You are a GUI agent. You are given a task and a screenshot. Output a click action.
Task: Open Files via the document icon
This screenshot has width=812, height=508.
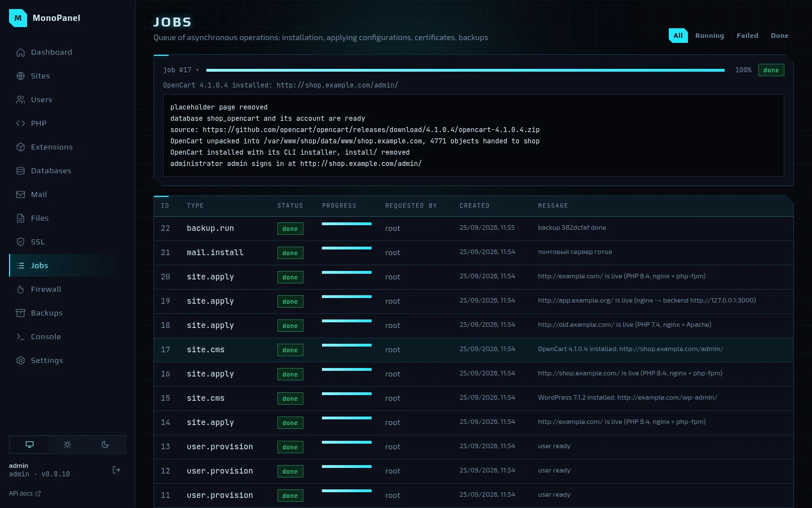[21, 218]
